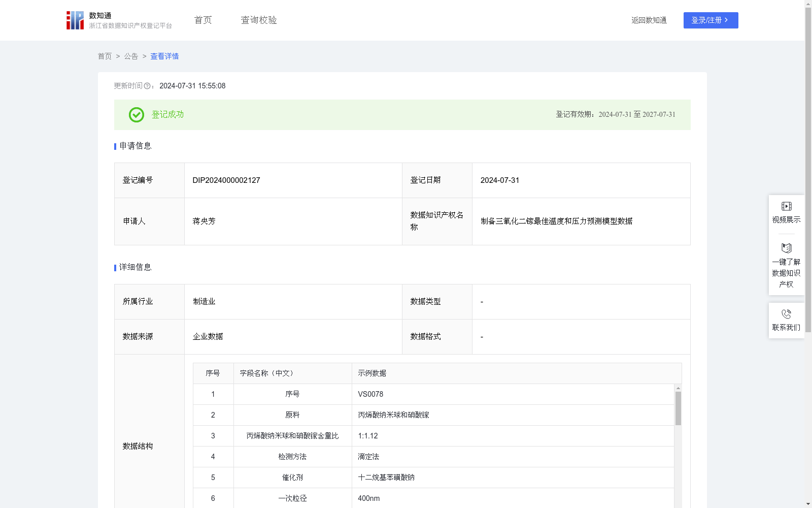Click the 催化剂 field name cell
The image size is (812, 508).
pyautogui.click(x=292, y=478)
